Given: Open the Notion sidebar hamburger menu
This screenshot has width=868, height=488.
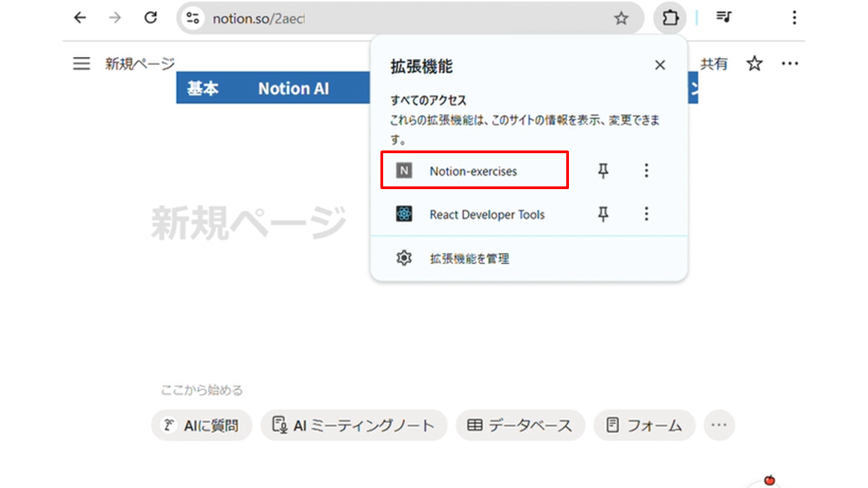Looking at the screenshot, I should [81, 64].
